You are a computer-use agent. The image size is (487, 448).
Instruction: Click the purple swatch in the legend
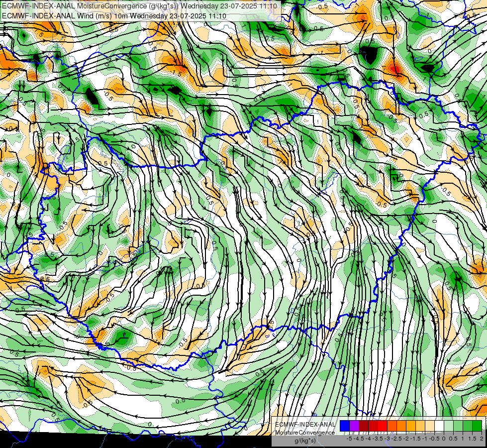pos(354,426)
